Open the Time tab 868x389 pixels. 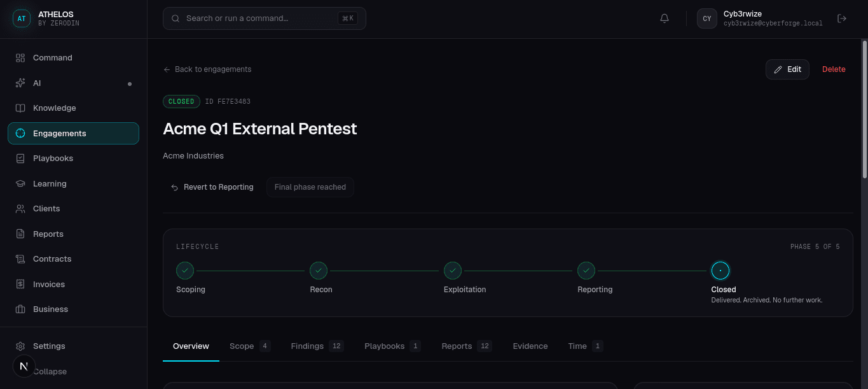(x=585, y=346)
